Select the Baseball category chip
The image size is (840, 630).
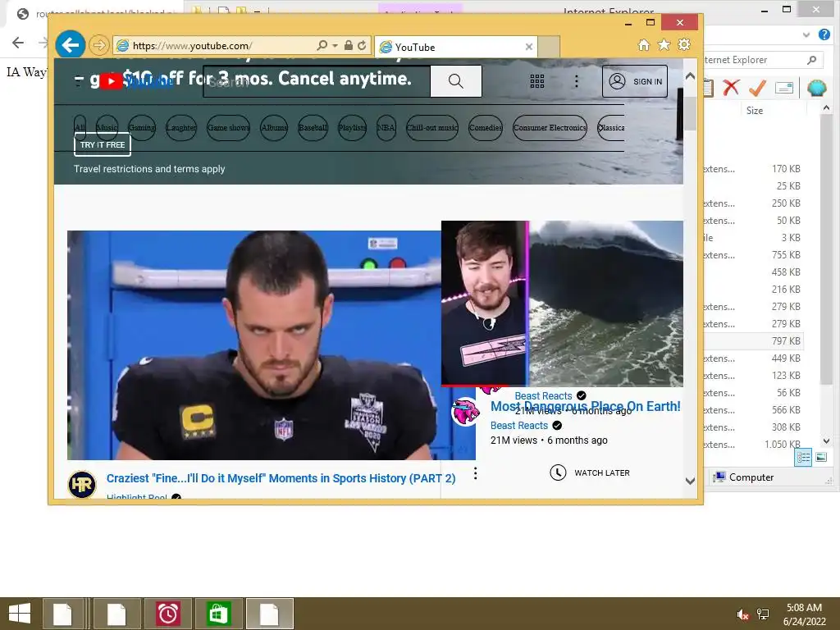click(x=313, y=127)
